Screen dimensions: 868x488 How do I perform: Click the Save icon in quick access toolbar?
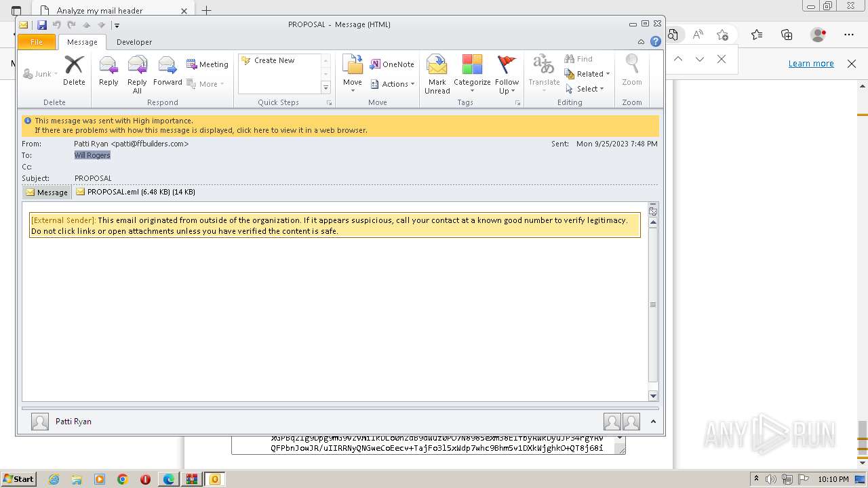pos(41,25)
